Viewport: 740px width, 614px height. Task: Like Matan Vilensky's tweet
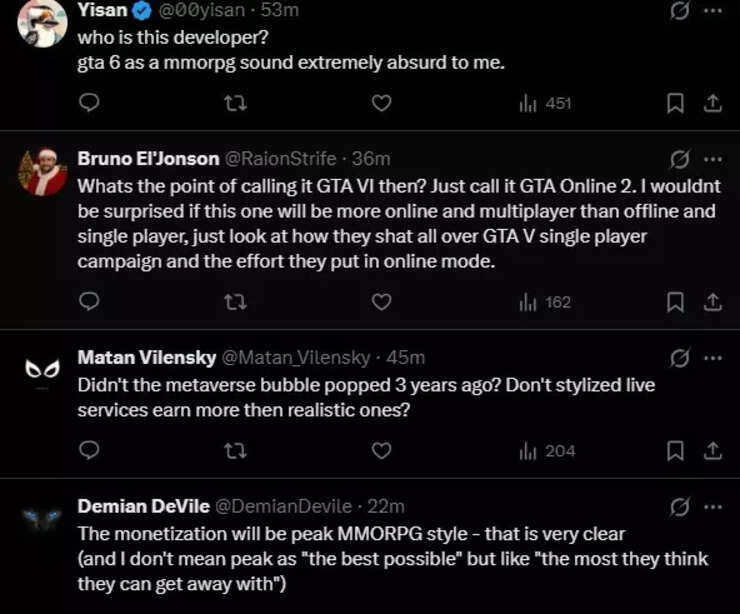pos(381,451)
